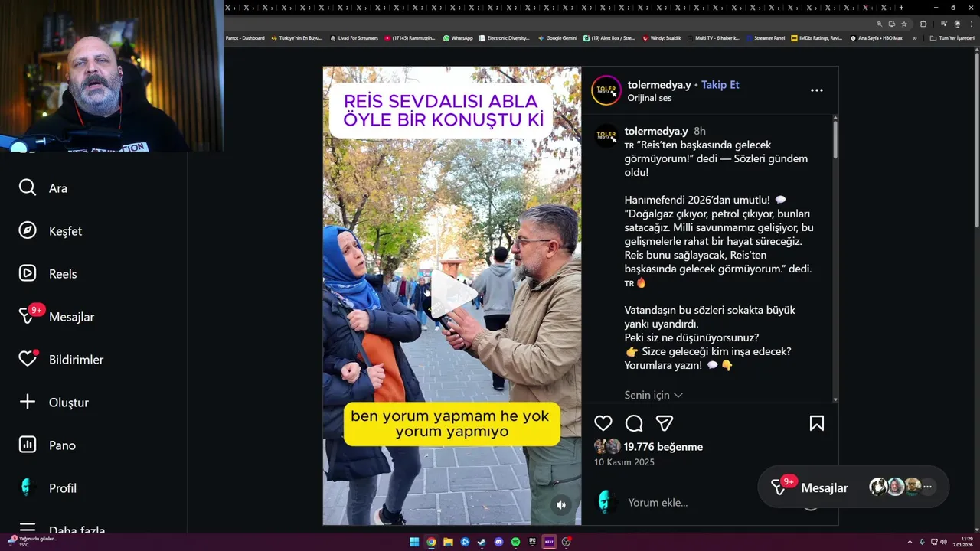Show hidden system tray icons chevron
980x551 pixels.
point(910,542)
